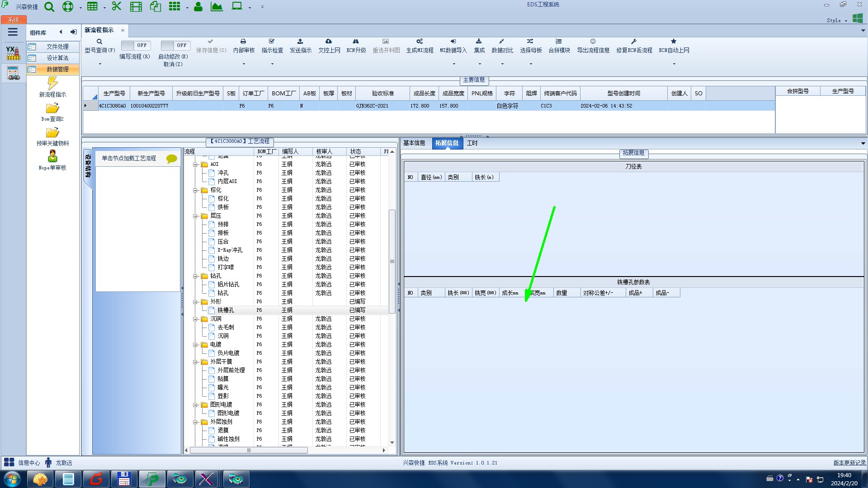Select the scissors icon in top bar

tap(117, 6)
